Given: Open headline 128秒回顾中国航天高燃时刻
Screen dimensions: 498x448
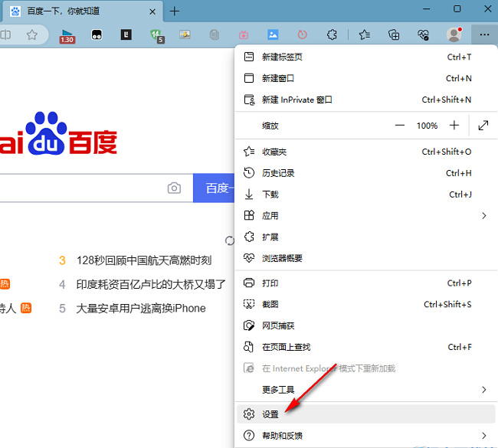Looking at the screenshot, I should tap(144, 260).
